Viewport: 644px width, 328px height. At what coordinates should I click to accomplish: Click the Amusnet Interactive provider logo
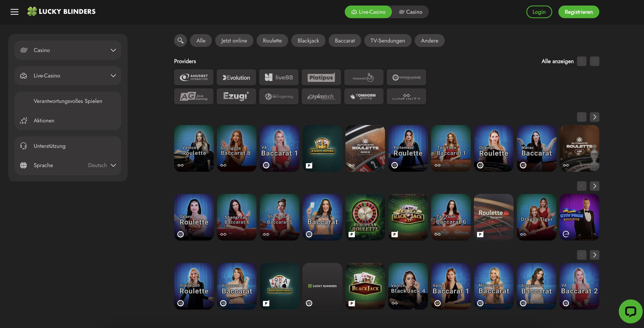click(194, 77)
